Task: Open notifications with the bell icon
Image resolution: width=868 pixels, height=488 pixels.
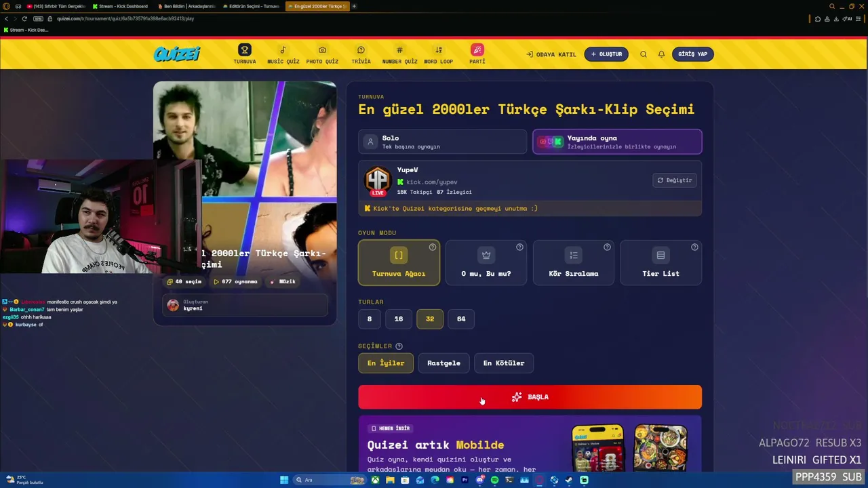Action: 661,54
